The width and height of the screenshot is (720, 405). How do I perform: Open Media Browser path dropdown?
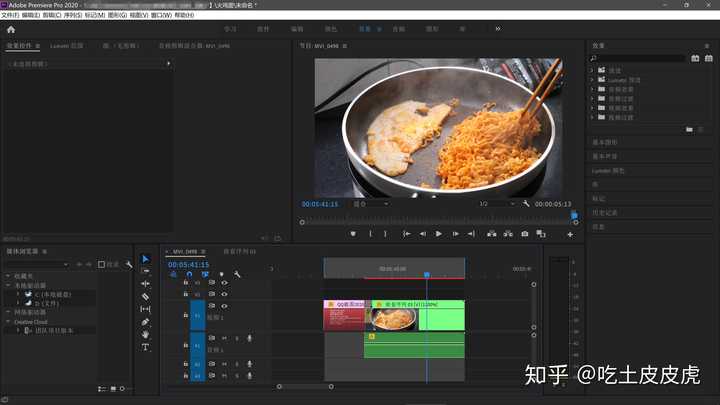click(x=37, y=264)
